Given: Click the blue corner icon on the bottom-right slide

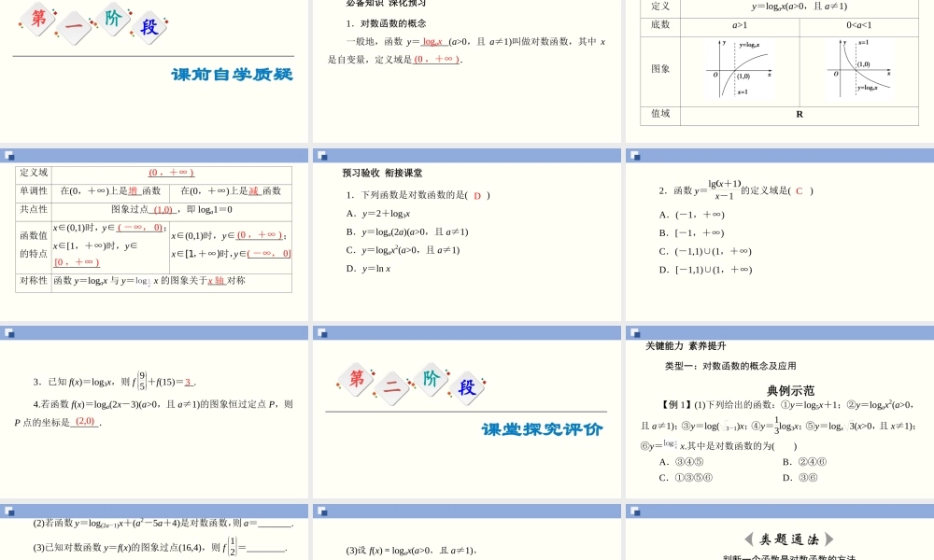Looking at the screenshot, I should (633, 513).
